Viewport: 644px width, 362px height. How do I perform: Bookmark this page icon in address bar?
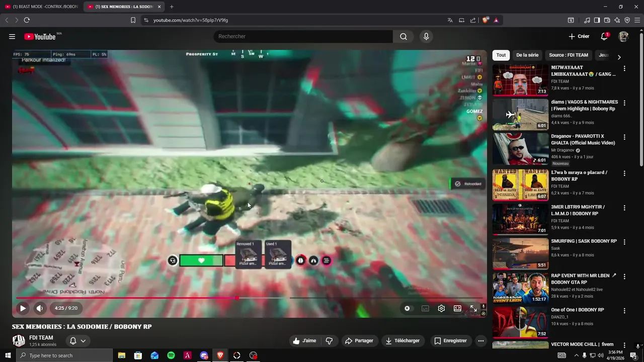(133, 20)
